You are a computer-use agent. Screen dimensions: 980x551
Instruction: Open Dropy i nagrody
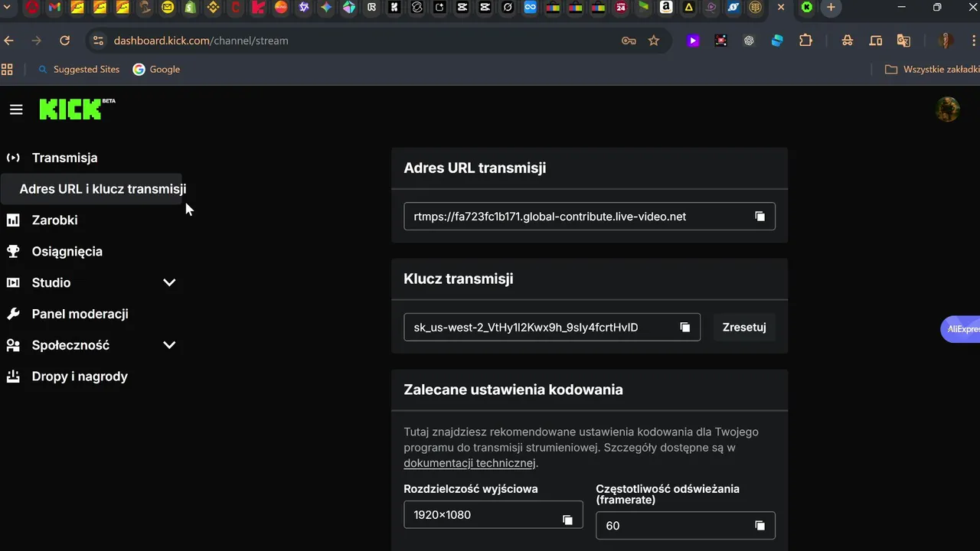click(80, 377)
